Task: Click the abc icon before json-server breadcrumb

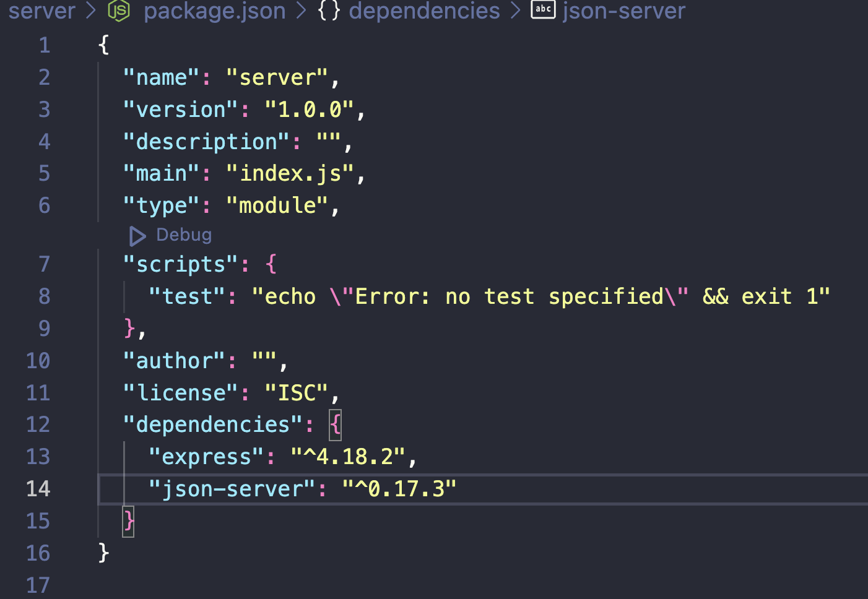Action: (543, 9)
